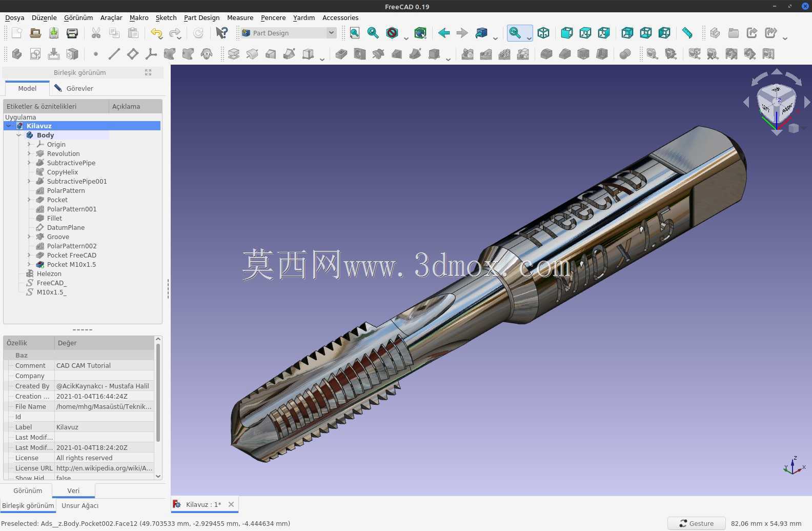Click the Hole tool icon
The height and width of the screenshot is (531, 812).
click(x=360, y=54)
